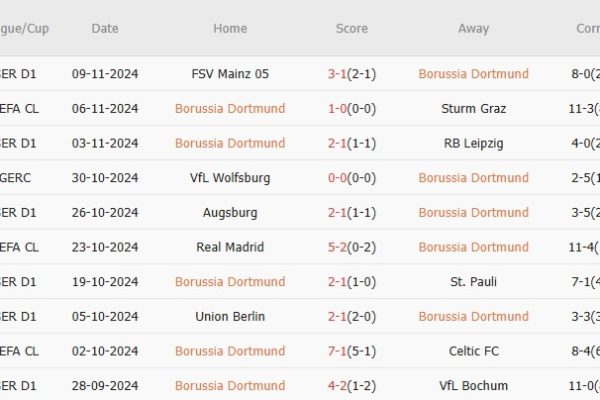This screenshot has width=600, height=400.
Task: Click the Score column header
Action: 352,29
